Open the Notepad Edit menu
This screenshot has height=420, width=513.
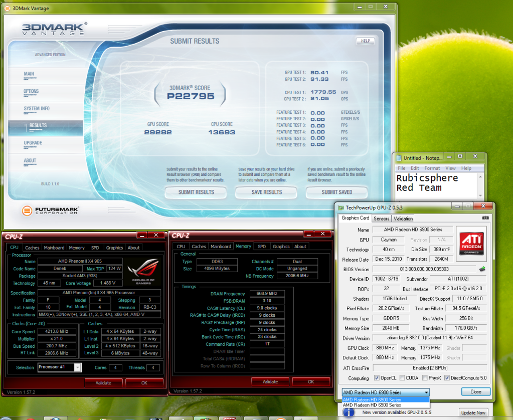(x=415, y=168)
